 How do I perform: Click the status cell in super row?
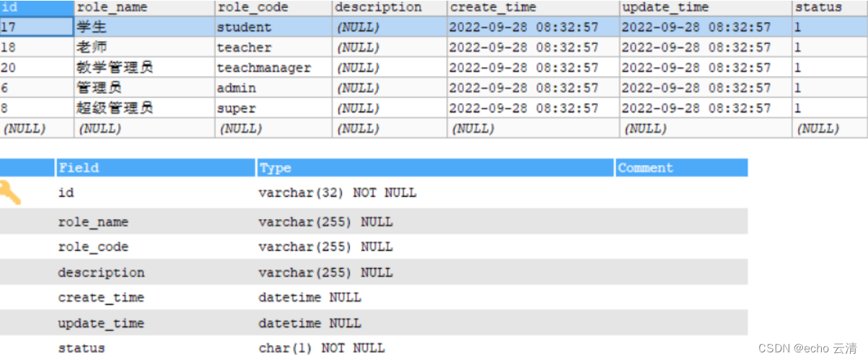(830, 108)
